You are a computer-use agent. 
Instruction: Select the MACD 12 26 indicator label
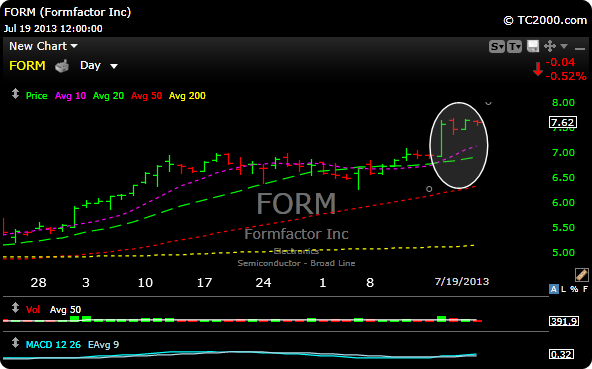pos(53,345)
